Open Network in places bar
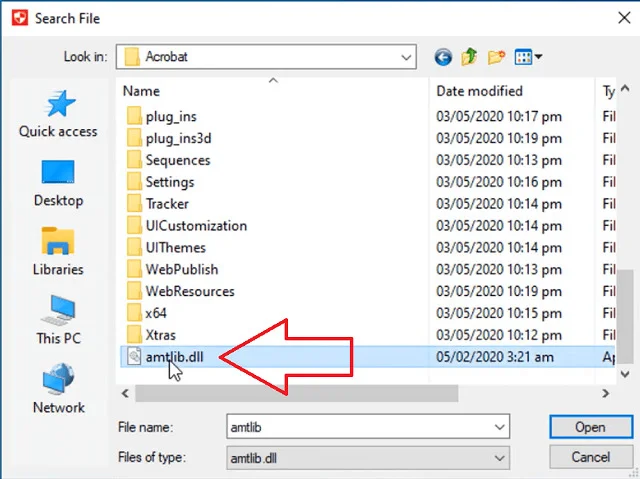Image resolution: width=640 pixels, height=479 pixels. pyautogui.click(x=58, y=389)
